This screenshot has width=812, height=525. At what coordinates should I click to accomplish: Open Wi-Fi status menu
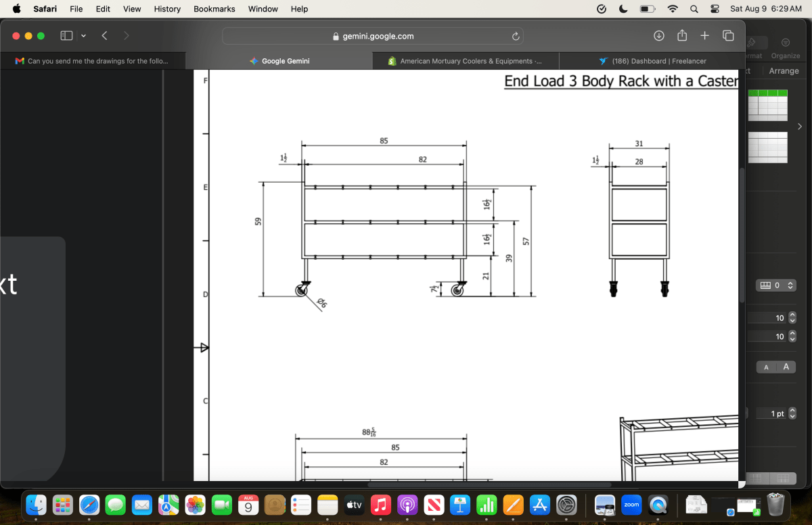[672, 9]
